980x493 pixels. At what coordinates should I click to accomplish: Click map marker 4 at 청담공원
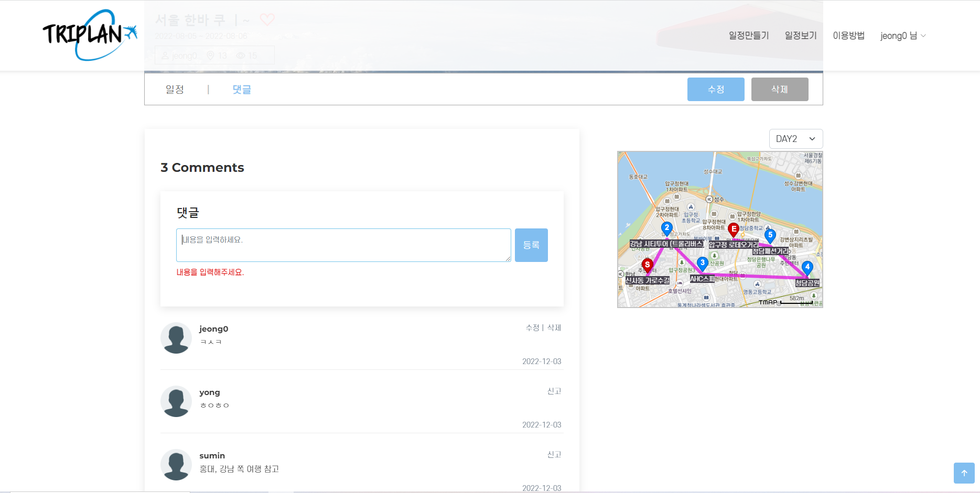(x=807, y=268)
